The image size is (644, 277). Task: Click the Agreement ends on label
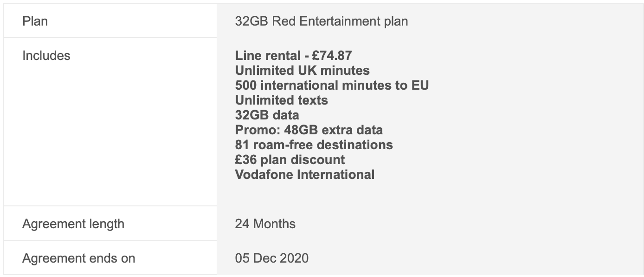click(x=79, y=258)
